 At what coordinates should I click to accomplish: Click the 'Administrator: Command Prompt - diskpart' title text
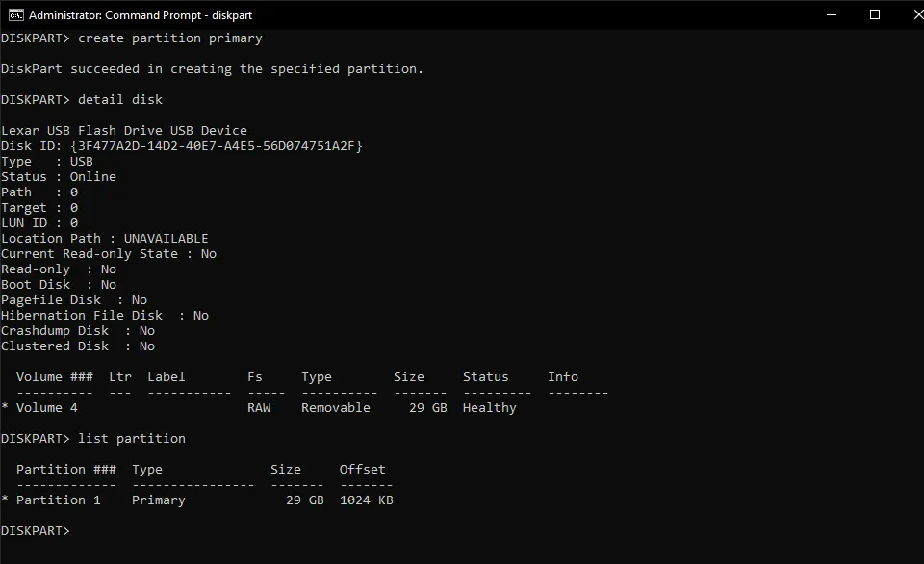(140, 14)
